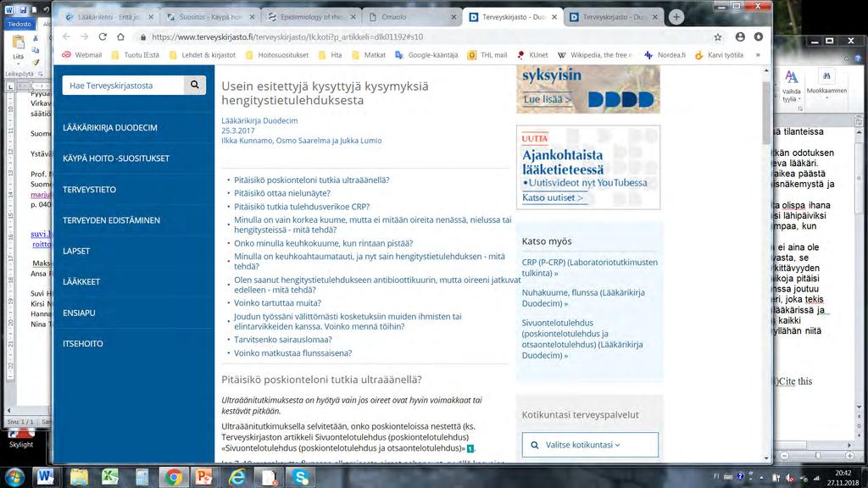Open the Tiedosto tab in Word
Image resolution: width=868 pixels, height=488 pixels.
pos(19,24)
